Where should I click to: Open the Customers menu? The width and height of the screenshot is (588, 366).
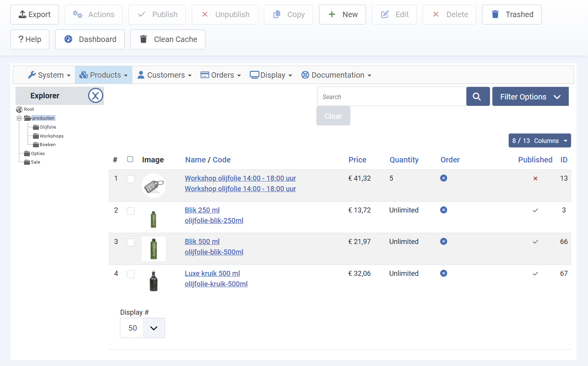pos(165,75)
